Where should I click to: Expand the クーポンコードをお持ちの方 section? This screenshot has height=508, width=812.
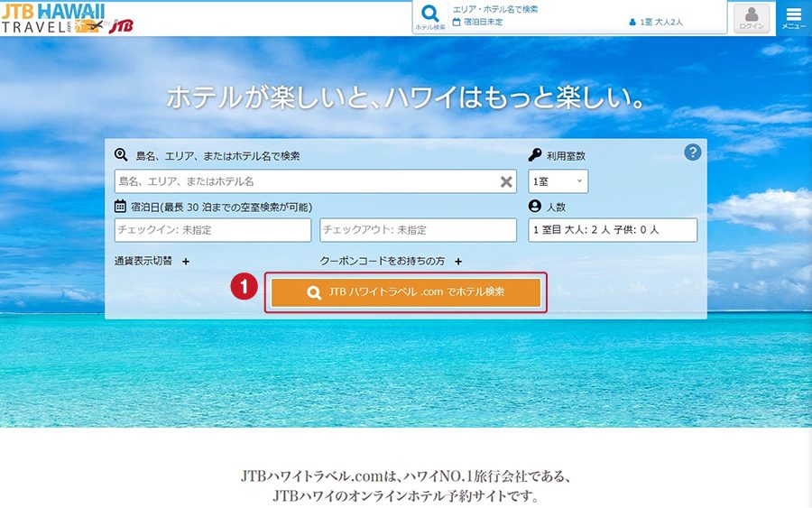(x=391, y=261)
